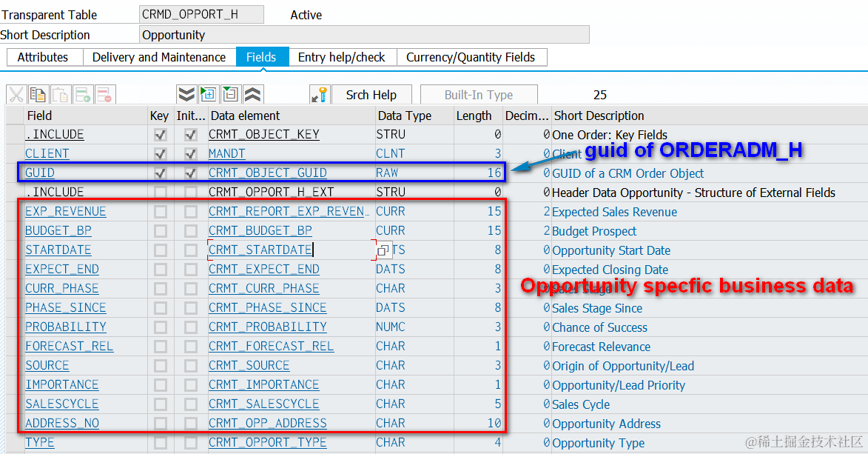Click the STARTDATE field link
The width and height of the screenshot is (868, 454).
58,250
